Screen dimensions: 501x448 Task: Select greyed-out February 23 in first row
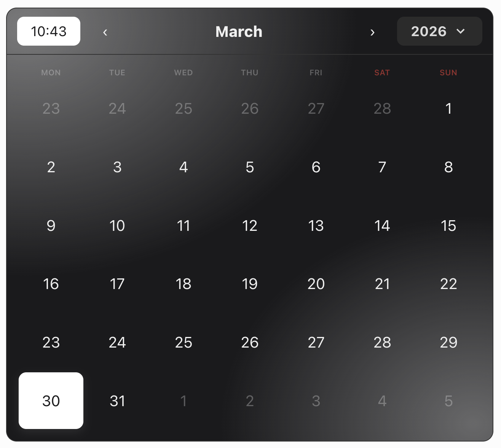(x=51, y=108)
